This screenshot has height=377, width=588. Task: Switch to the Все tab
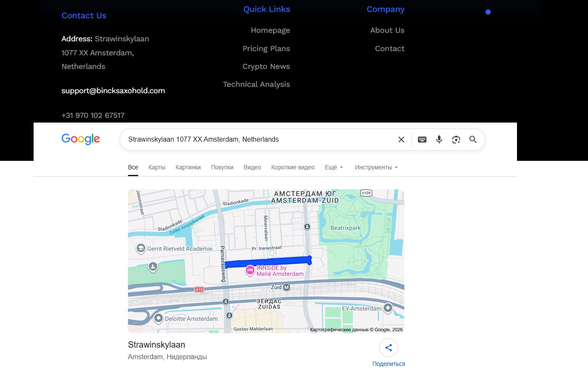pyautogui.click(x=133, y=167)
